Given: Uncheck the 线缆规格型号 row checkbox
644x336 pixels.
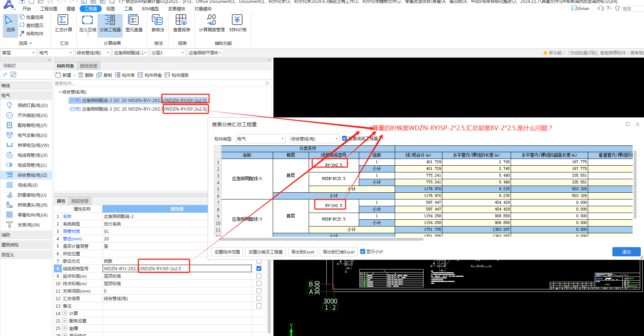Looking at the screenshot, I should pyautogui.click(x=259, y=268).
